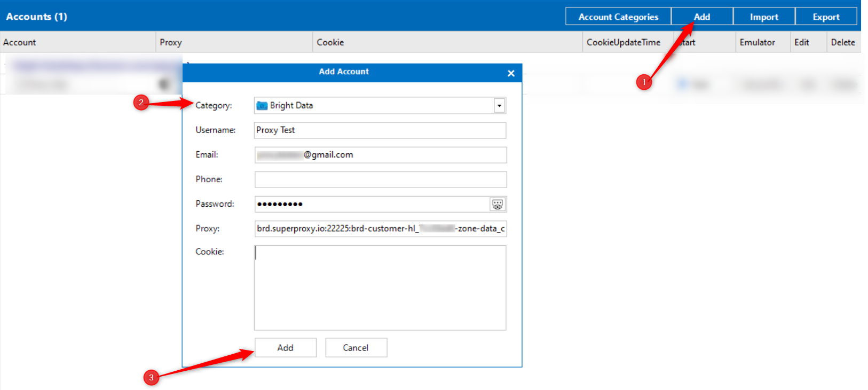868x390 pixels.
Task: Open the Import accounts option
Action: [x=764, y=17]
